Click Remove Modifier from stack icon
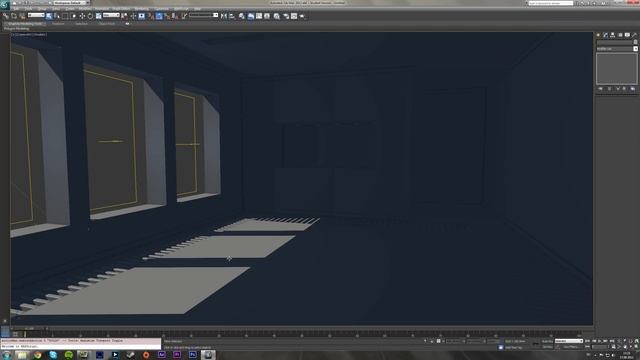This screenshot has height=360, width=640. [x=624, y=89]
